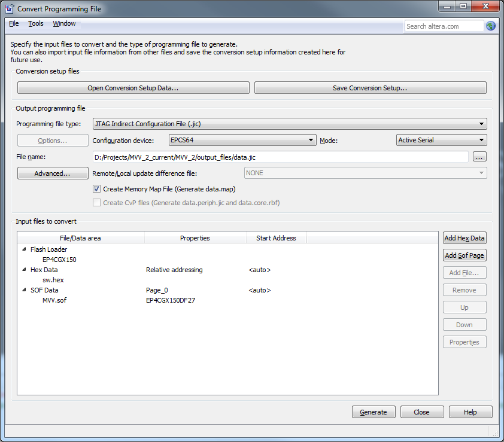
Task: Click the Close button at bottom
Action: click(422, 412)
